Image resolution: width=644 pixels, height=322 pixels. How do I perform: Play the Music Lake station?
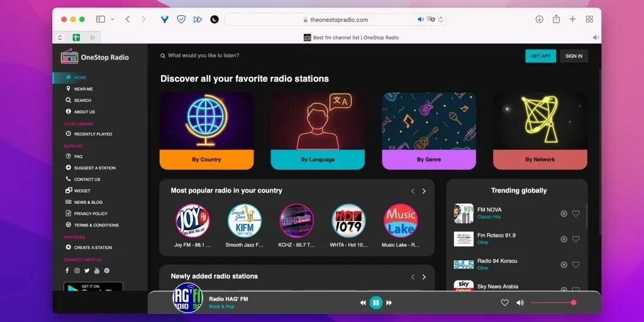(x=401, y=221)
